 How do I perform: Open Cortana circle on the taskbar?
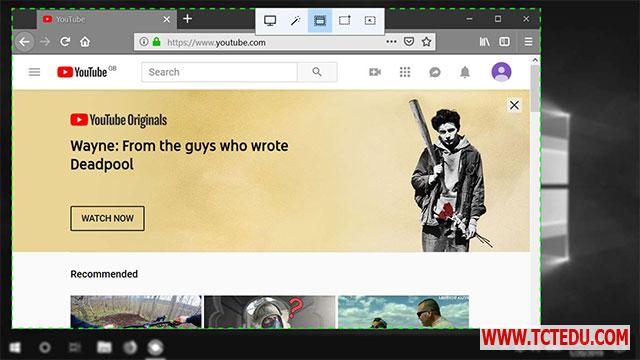tap(45, 347)
